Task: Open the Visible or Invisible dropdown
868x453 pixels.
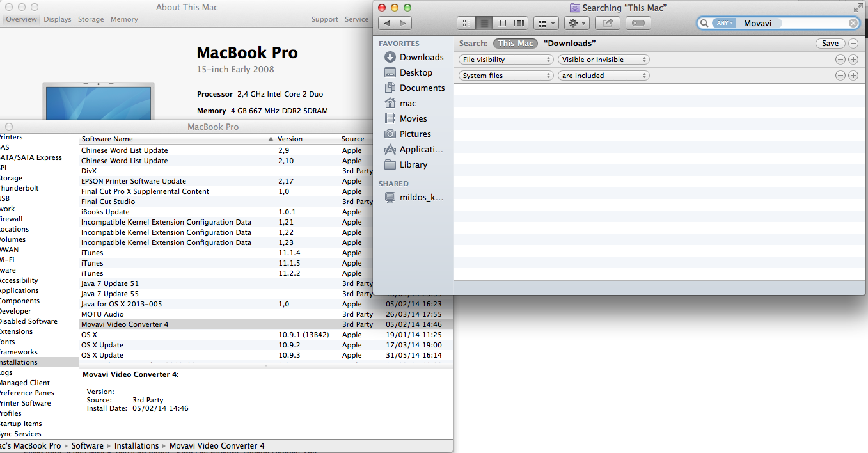Action: click(604, 60)
